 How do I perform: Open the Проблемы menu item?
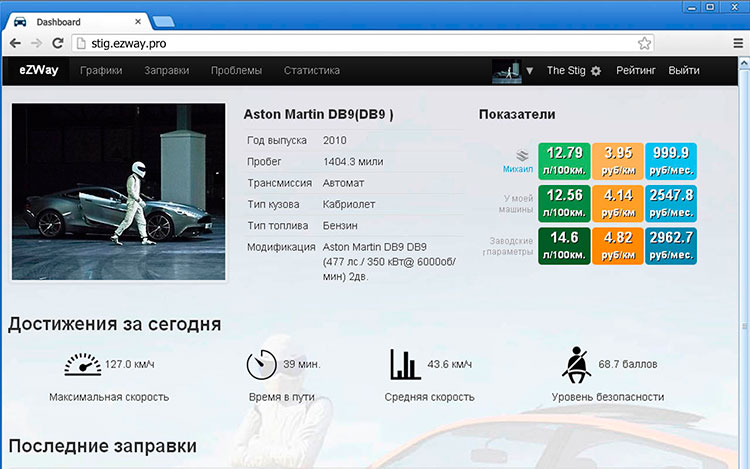tap(236, 70)
